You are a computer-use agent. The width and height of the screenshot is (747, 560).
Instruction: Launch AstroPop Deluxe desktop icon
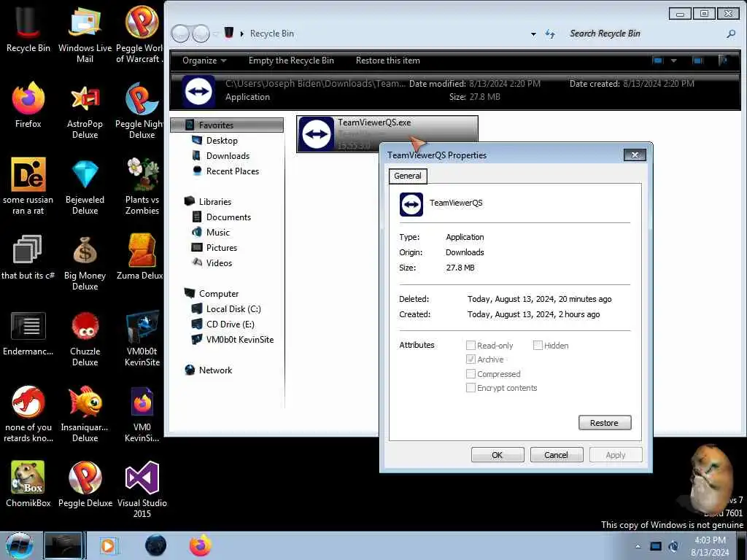85,111
